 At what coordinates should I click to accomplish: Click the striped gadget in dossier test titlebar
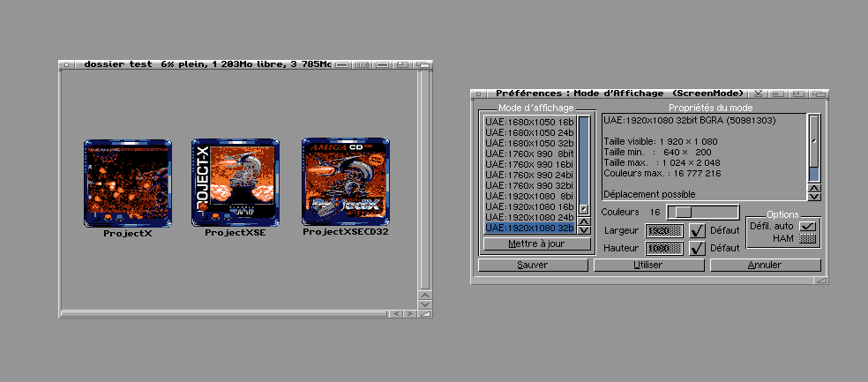click(362, 64)
